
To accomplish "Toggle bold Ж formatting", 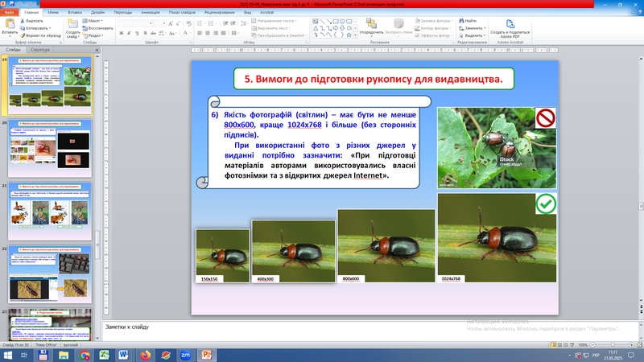I will [122, 33].
